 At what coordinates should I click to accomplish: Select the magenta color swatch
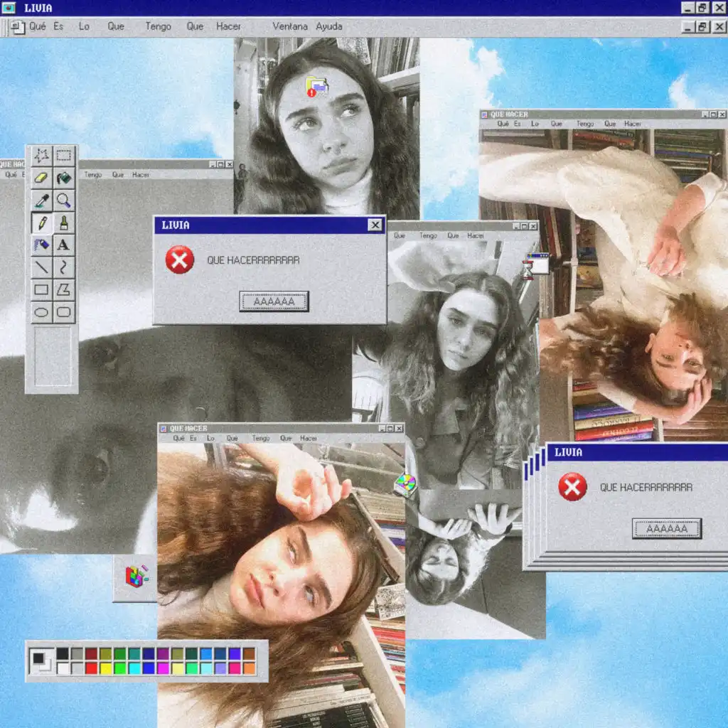pos(163,668)
